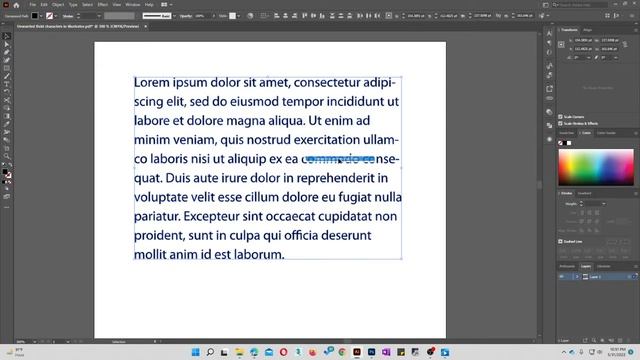
Task: Open the Object menu
Action: (58, 5)
